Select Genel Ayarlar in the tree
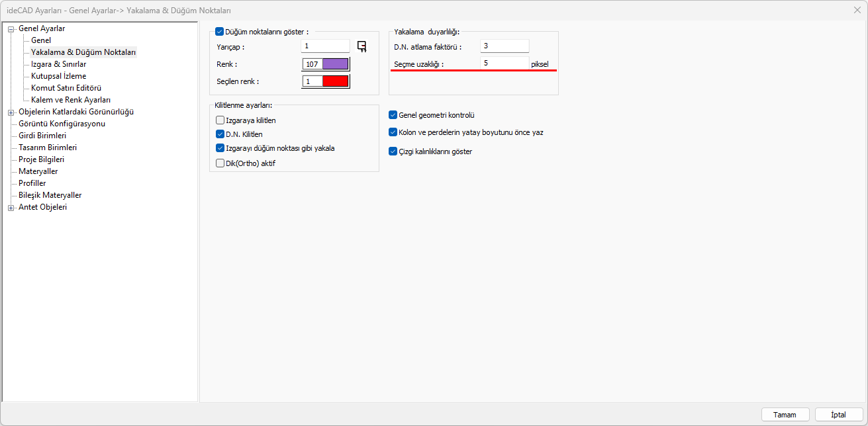This screenshot has height=426, width=868. (x=42, y=28)
